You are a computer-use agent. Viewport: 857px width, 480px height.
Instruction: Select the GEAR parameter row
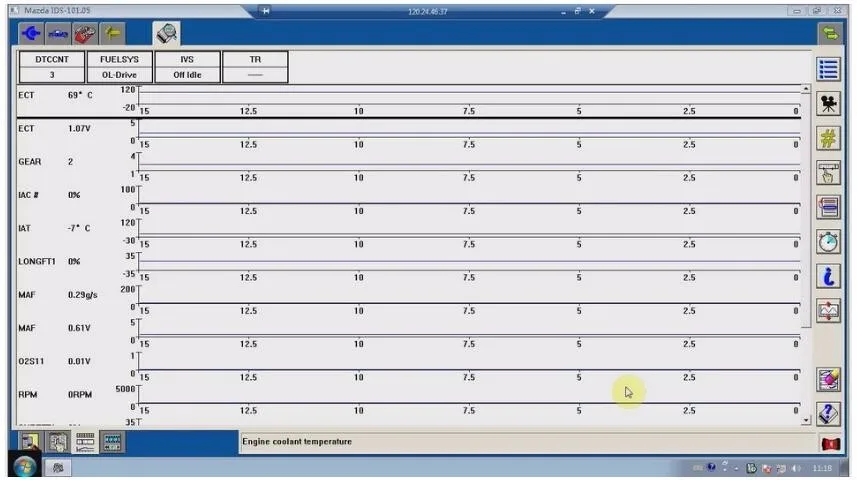[x=409, y=167]
